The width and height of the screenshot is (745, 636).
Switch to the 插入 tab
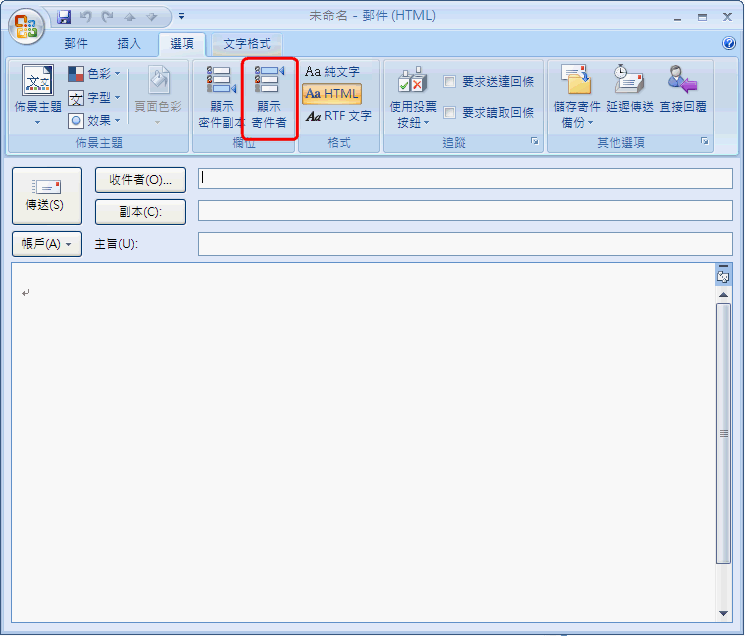129,44
